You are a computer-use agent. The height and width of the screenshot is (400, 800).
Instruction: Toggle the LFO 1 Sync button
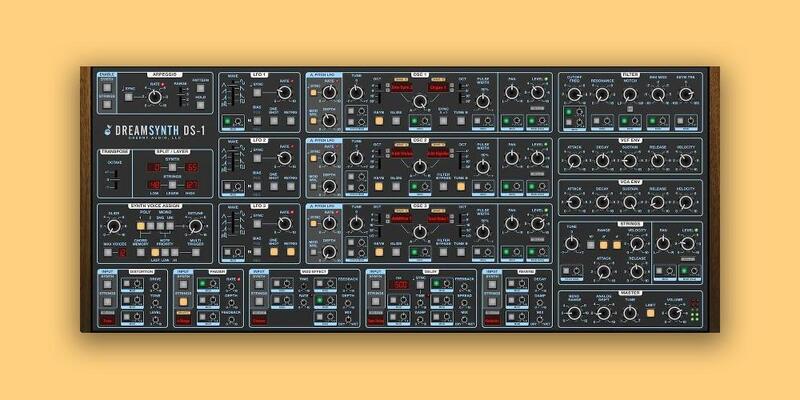coord(258,92)
